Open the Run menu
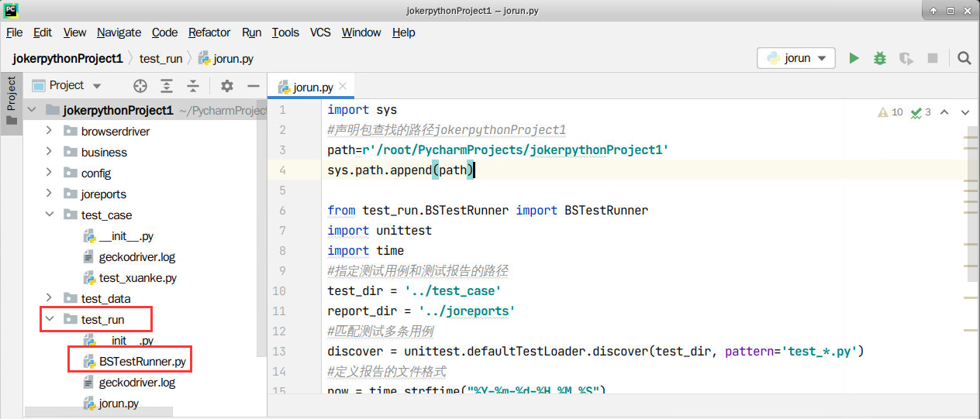This screenshot has width=980, height=419. (251, 33)
